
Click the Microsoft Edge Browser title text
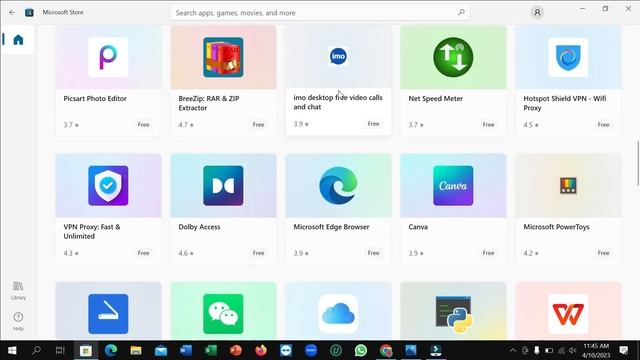coord(331,227)
